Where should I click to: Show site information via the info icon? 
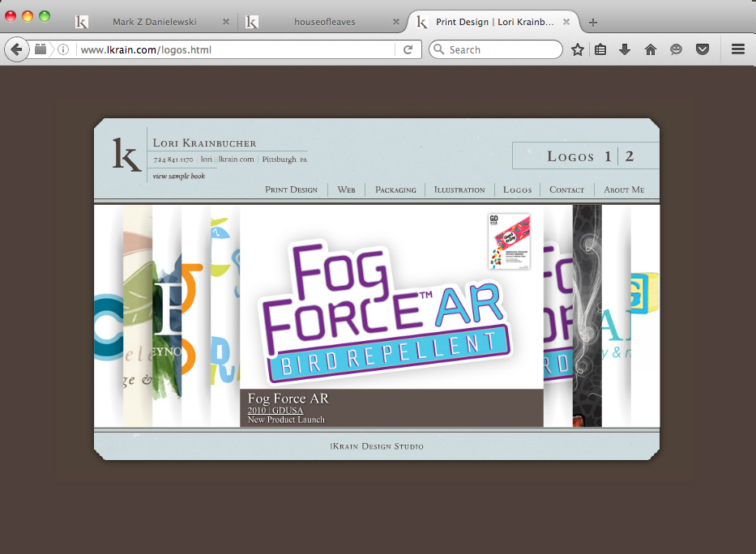pos(63,49)
